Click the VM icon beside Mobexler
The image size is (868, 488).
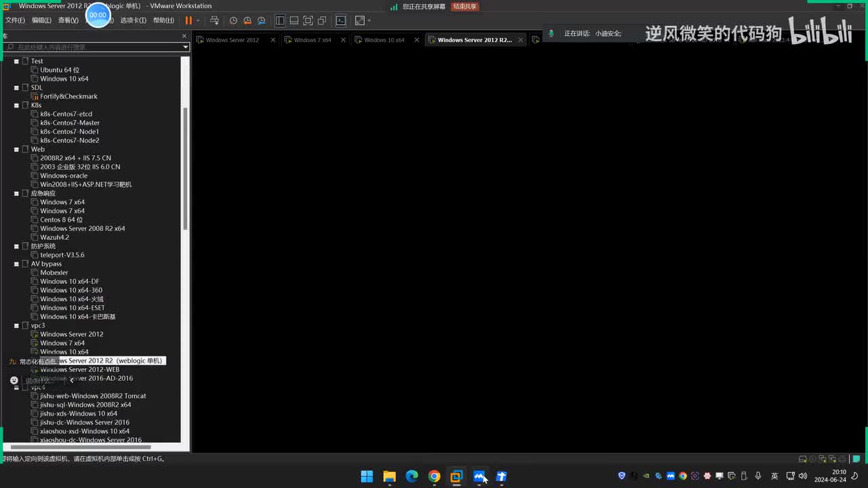coord(35,272)
